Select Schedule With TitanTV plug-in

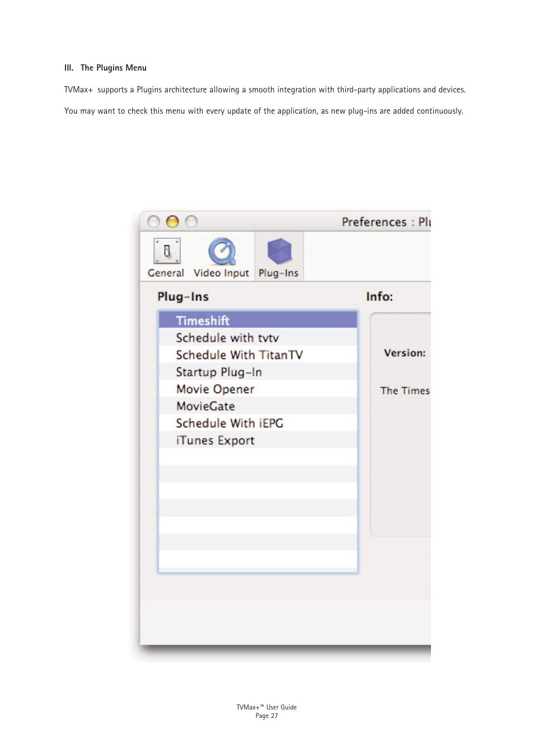[x=258, y=354]
